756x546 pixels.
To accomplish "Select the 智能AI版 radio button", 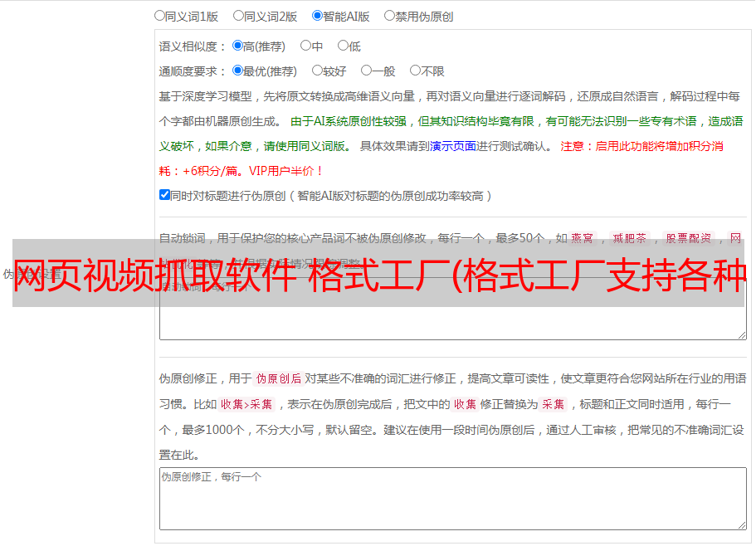I will tap(317, 15).
